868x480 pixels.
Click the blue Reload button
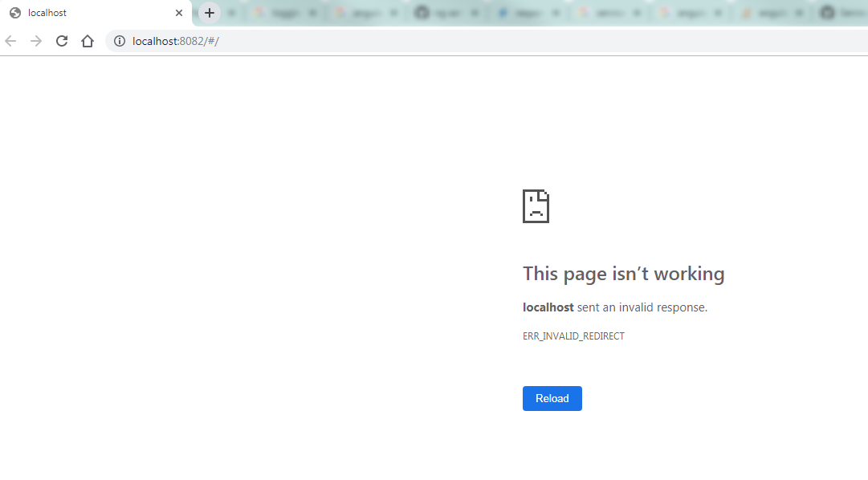pos(552,399)
